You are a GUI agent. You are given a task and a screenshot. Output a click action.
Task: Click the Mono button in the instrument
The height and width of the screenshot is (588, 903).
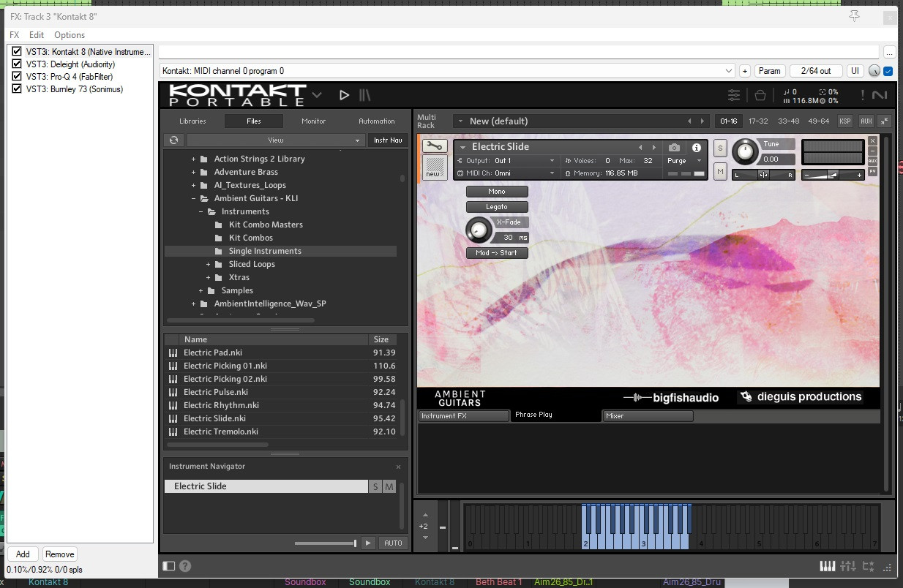497,192
